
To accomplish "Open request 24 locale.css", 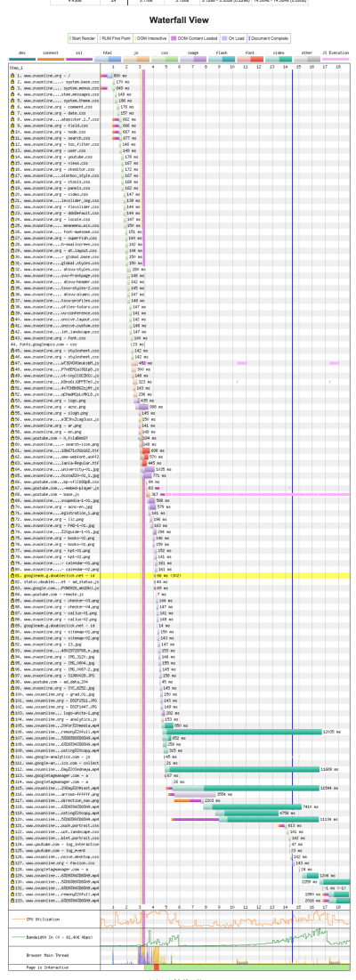I will [55, 219].
